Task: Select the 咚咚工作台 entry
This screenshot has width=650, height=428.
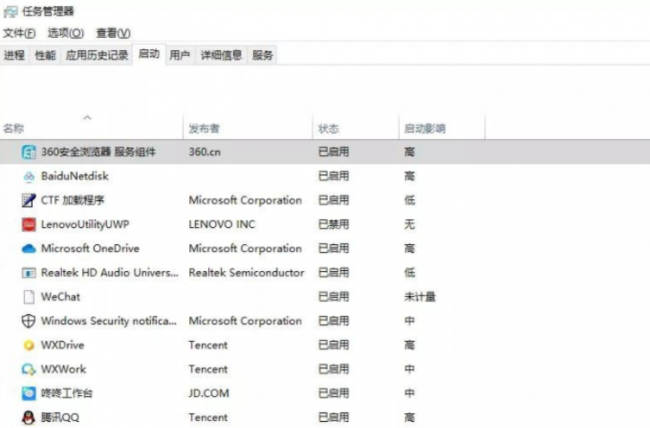Action: point(67,393)
